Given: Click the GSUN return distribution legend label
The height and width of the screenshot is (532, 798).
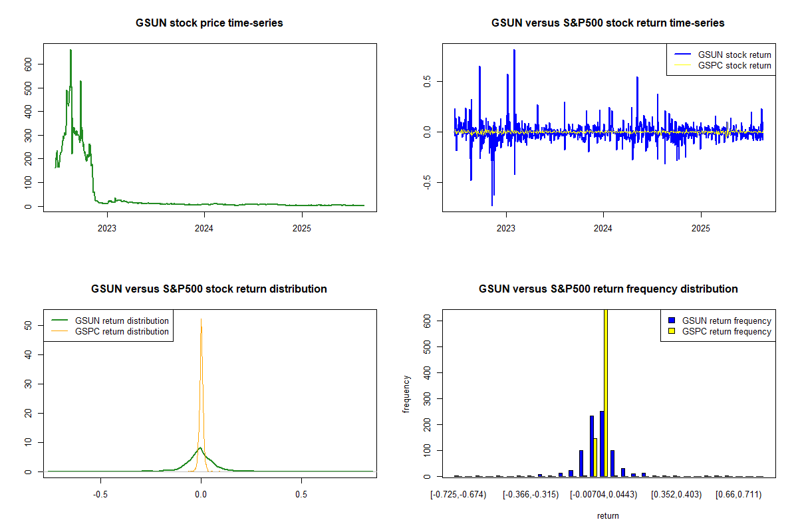Looking at the screenshot, I should [x=122, y=321].
